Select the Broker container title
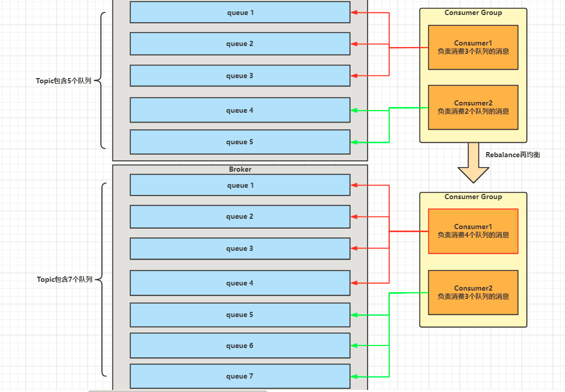This screenshot has width=565, height=392. click(x=240, y=169)
